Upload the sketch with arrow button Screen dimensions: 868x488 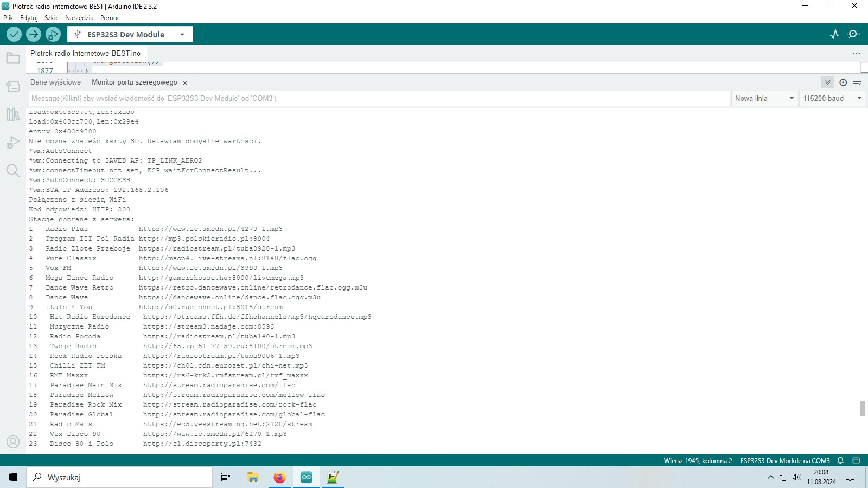(x=34, y=34)
